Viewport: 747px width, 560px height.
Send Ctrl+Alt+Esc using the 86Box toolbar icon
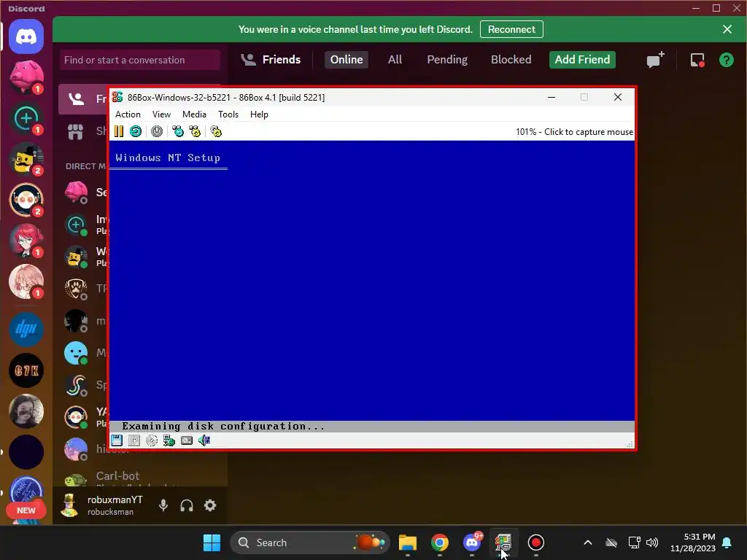point(195,131)
